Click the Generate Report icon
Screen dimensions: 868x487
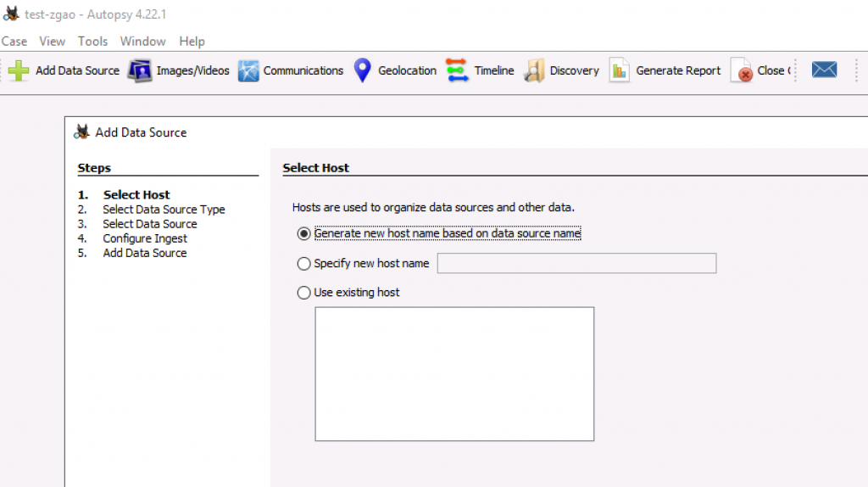coord(620,70)
